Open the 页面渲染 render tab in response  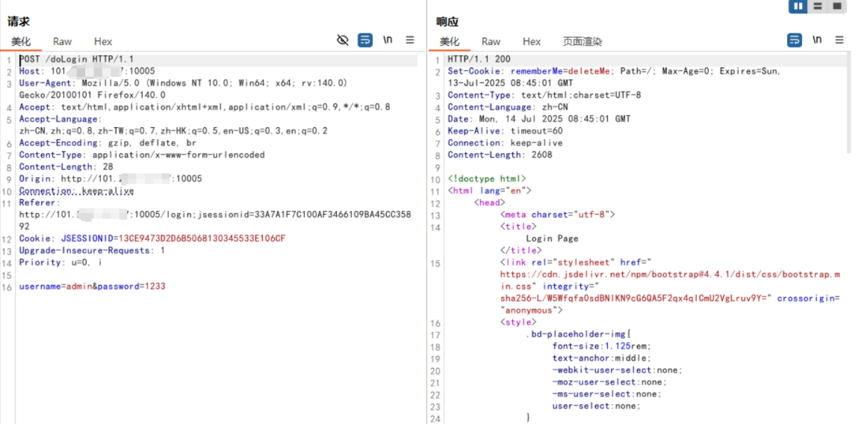582,42
